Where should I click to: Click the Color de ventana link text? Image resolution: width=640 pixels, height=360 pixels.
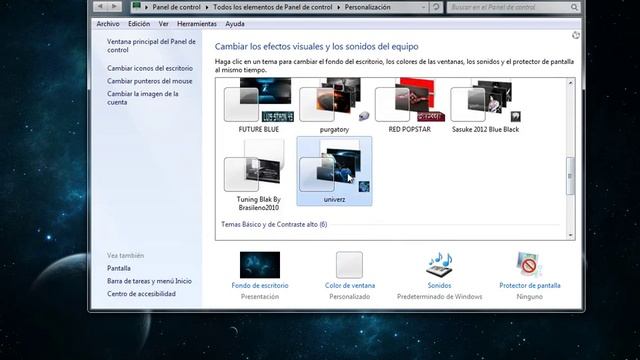(350, 285)
